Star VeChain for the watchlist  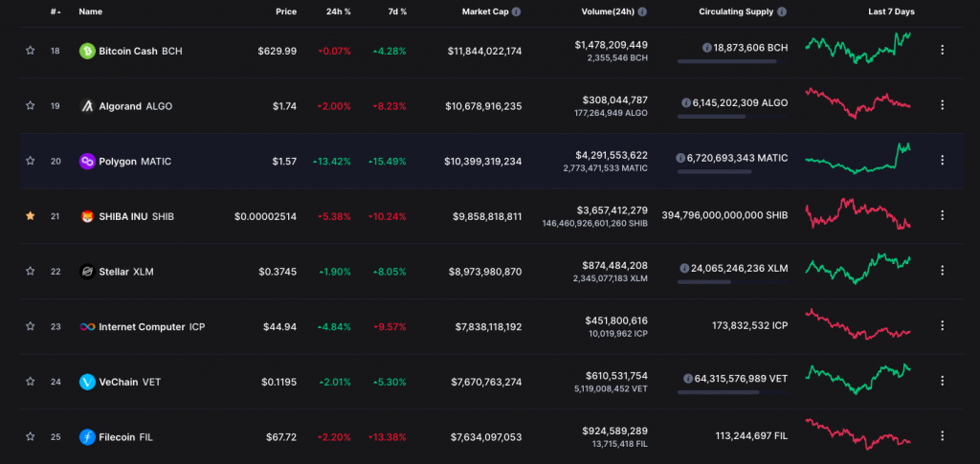pos(30,381)
